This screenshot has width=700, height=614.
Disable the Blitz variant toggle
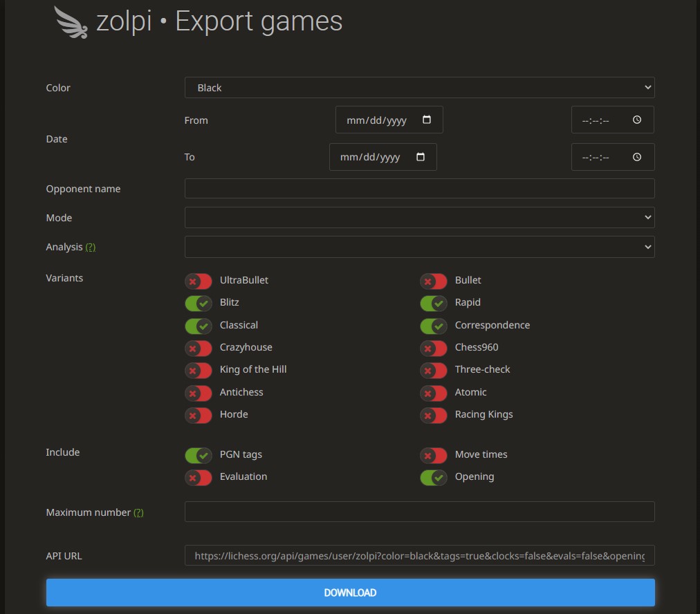(x=199, y=303)
